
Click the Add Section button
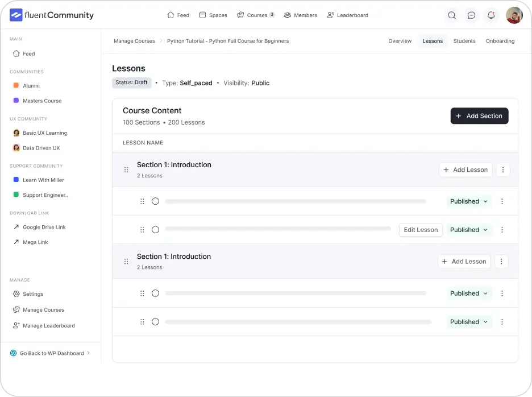479,115
